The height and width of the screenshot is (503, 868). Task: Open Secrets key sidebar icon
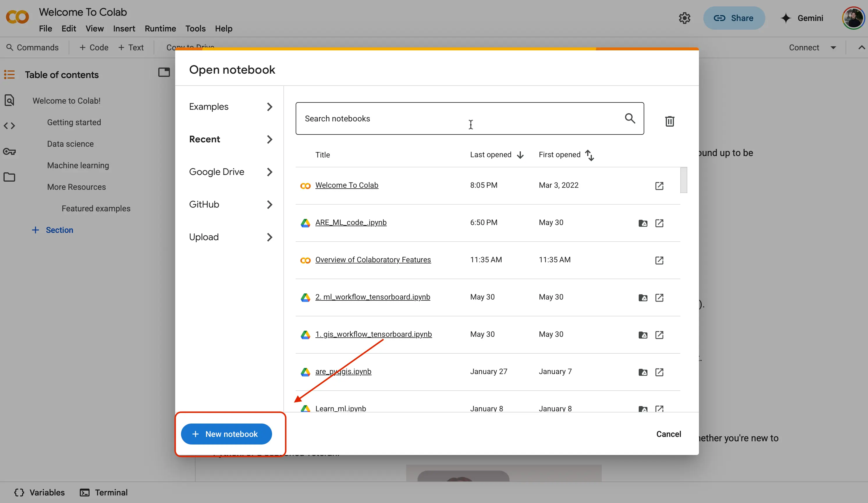[x=9, y=151]
